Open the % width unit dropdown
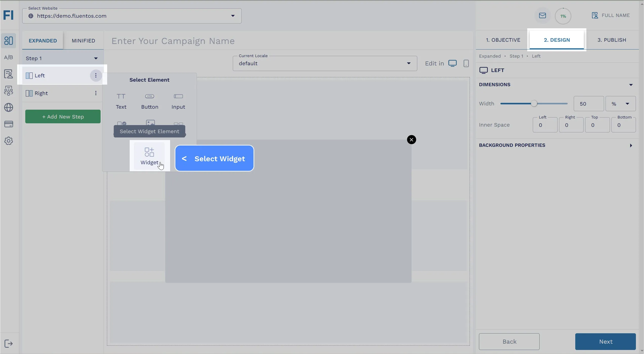Screen dimensions: 644x354 (x=620, y=104)
